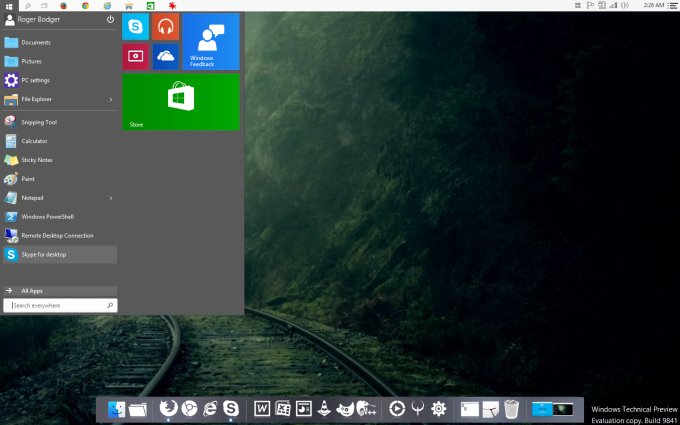The height and width of the screenshot is (425, 680).
Task: Click the power button icon
Action: 110,19
